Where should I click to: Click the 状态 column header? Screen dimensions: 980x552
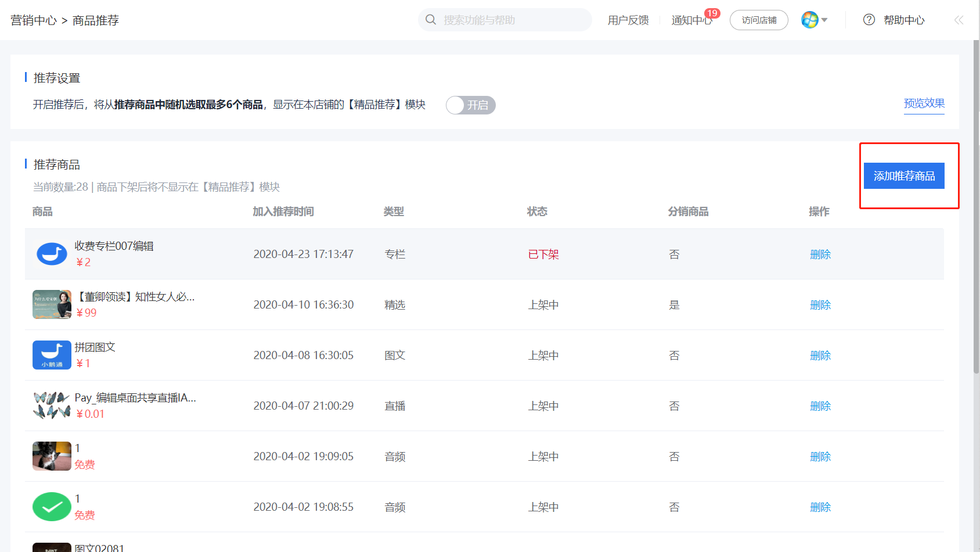tap(537, 212)
